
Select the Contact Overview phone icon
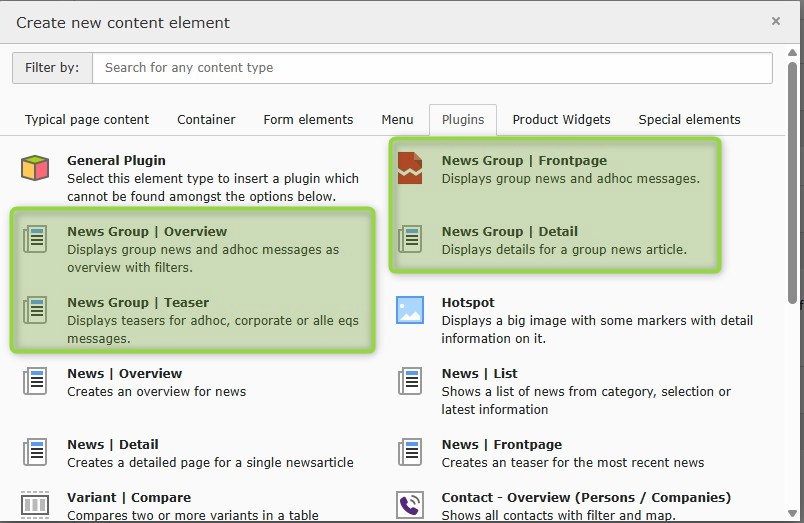(410, 504)
